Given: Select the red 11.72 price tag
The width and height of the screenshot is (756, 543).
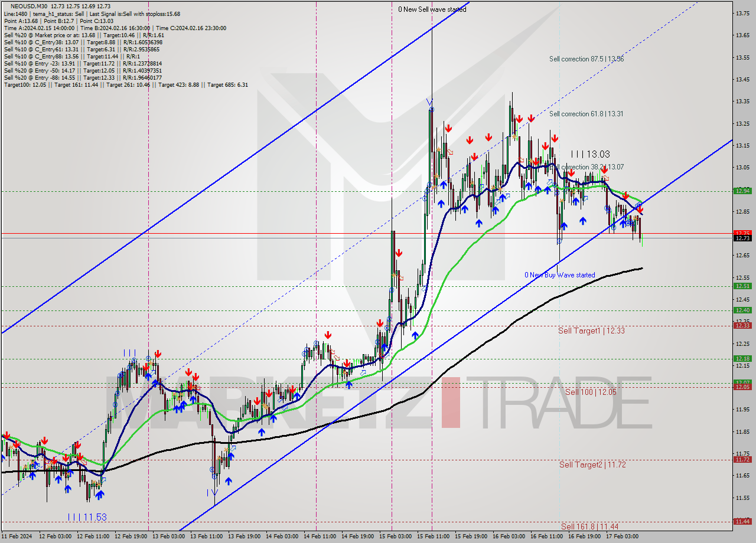Looking at the screenshot, I should click(742, 459).
